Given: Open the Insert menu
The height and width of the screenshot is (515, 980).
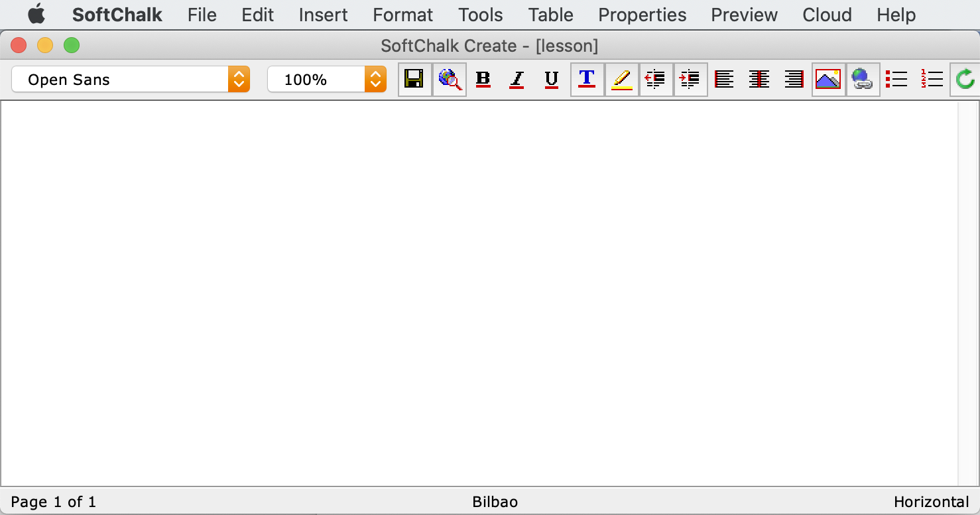Looking at the screenshot, I should [x=323, y=15].
